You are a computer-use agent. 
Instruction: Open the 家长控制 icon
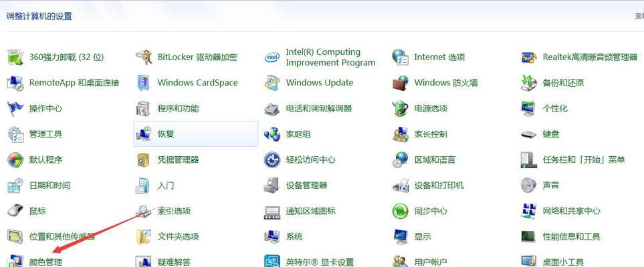(401, 134)
